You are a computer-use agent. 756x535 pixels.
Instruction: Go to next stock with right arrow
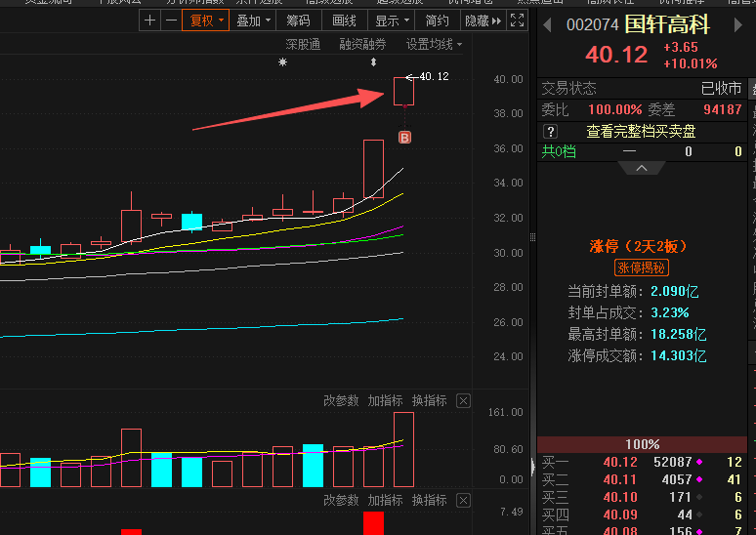pos(737,24)
